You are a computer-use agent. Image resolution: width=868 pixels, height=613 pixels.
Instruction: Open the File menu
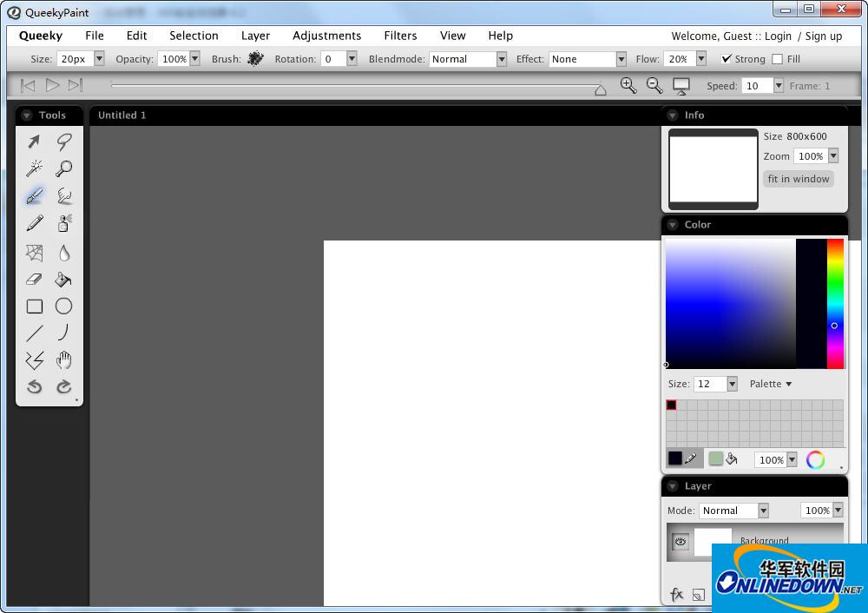[95, 36]
